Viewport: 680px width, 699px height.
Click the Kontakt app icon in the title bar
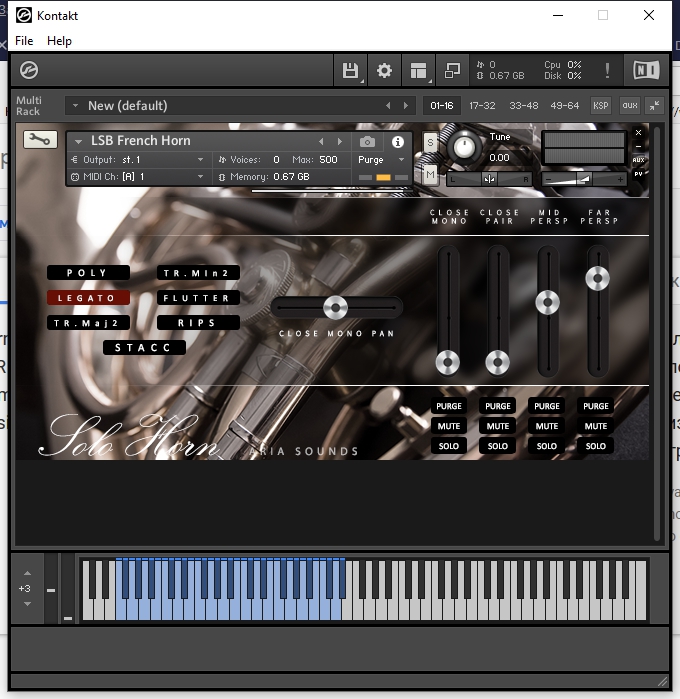pos(24,15)
